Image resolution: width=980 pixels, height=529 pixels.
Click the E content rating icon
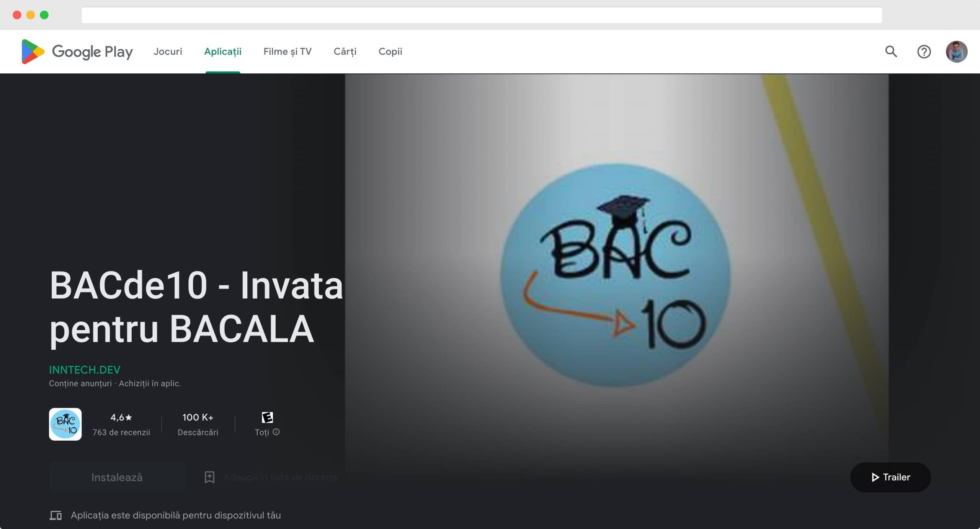[267, 417]
